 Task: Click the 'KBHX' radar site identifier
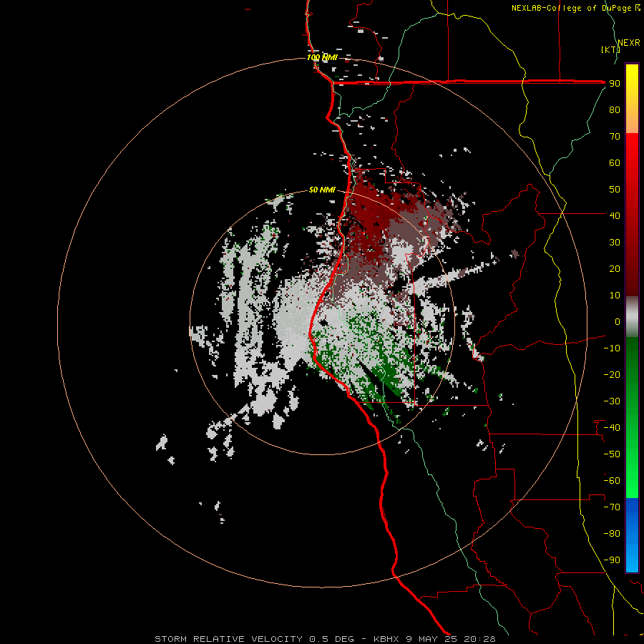click(386, 639)
